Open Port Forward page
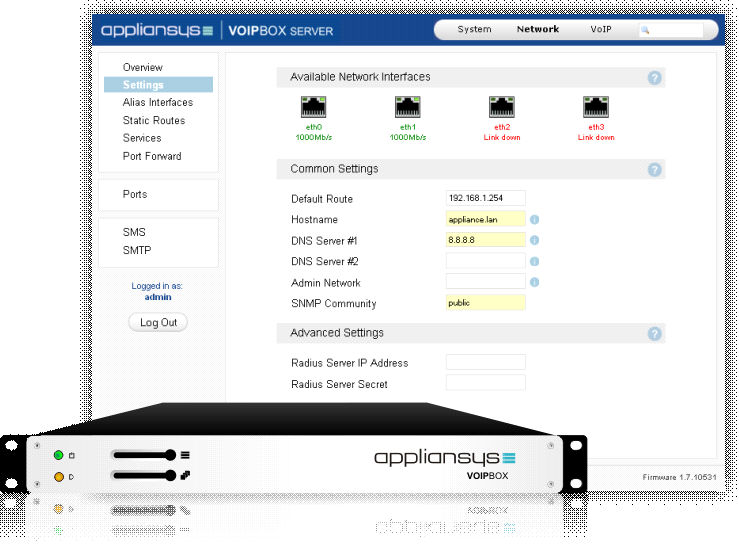 [x=152, y=156]
